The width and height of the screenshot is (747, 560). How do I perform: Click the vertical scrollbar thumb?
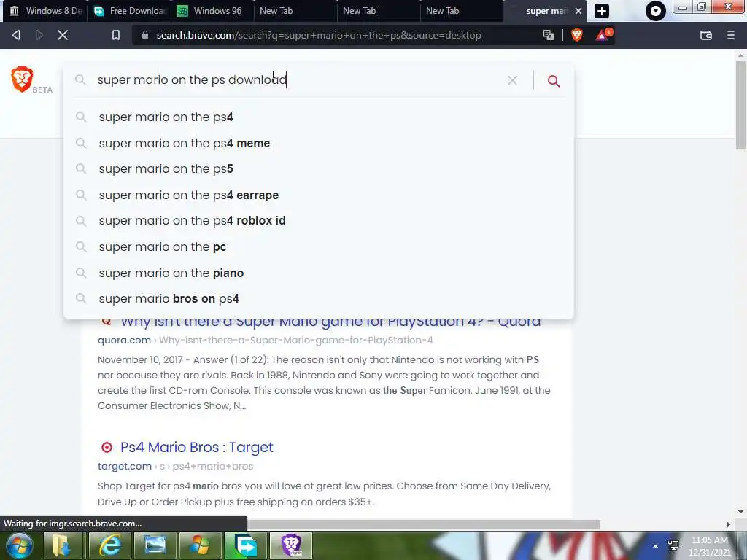coord(741,105)
